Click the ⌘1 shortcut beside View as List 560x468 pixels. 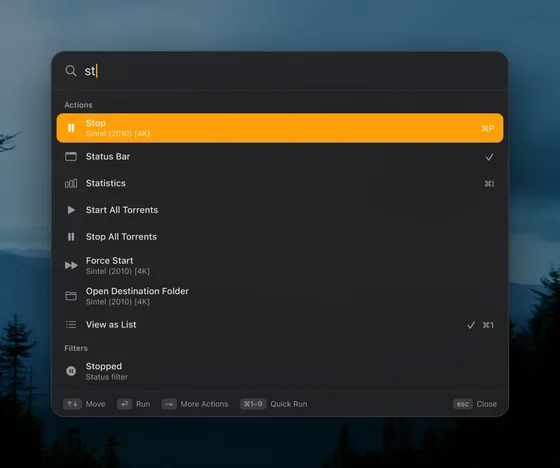pos(488,325)
